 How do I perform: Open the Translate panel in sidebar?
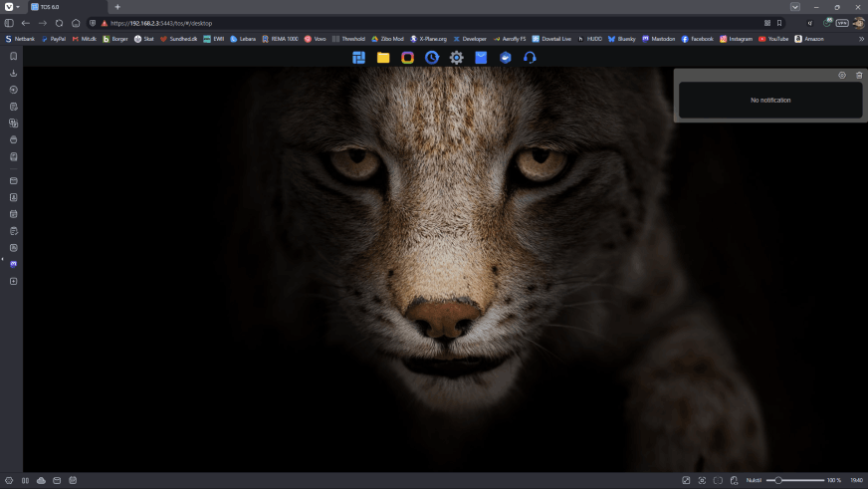click(x=13, y=122)
